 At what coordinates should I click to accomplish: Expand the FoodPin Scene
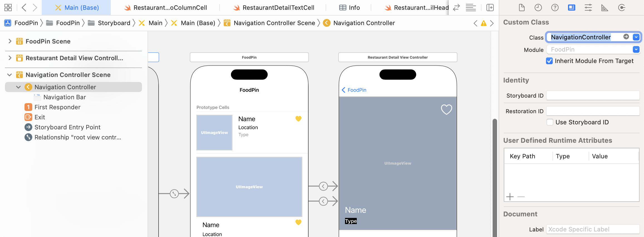click(x=10, y=41)
